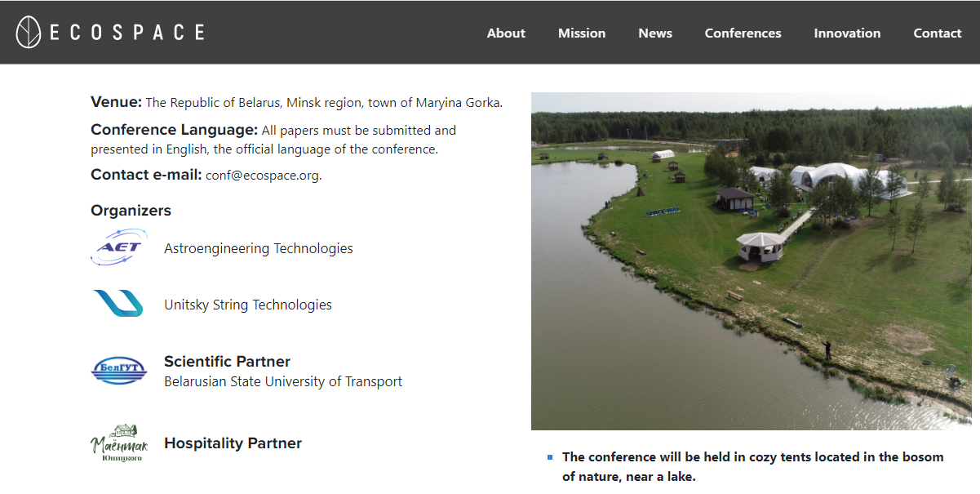Screen dimensions: 980x494
Task: Open the aerial photo of the lakeside venue
Action: pos(751,261)
